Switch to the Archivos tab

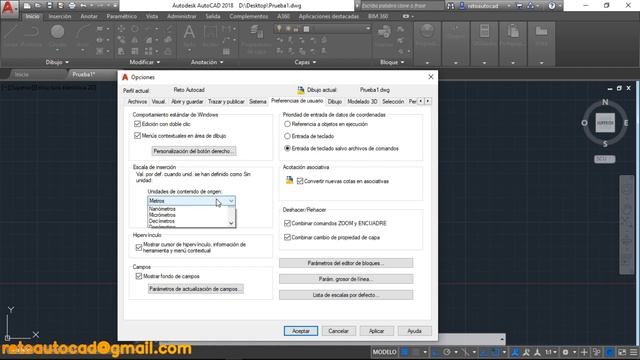pos(137,102)
